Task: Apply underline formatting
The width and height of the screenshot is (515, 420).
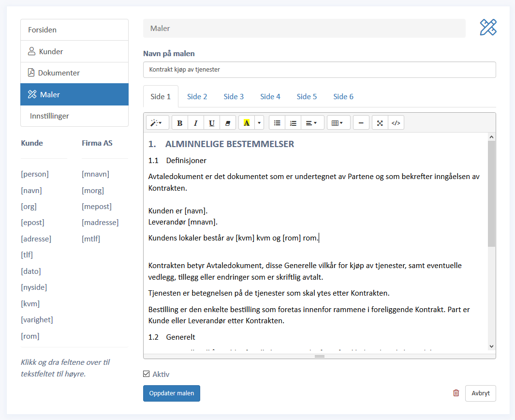Action: pyautogui.click(x=212, y=123)
